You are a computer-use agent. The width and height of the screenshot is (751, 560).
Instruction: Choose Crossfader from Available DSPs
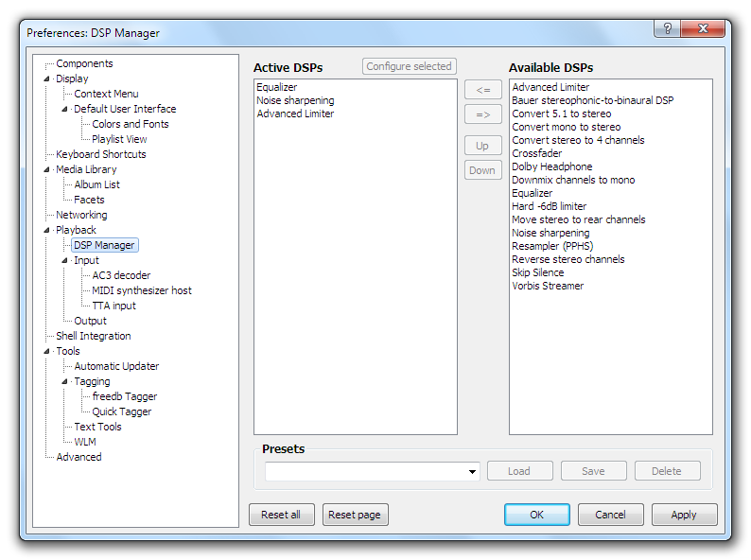pyautogui.click(x=536, y=153)
